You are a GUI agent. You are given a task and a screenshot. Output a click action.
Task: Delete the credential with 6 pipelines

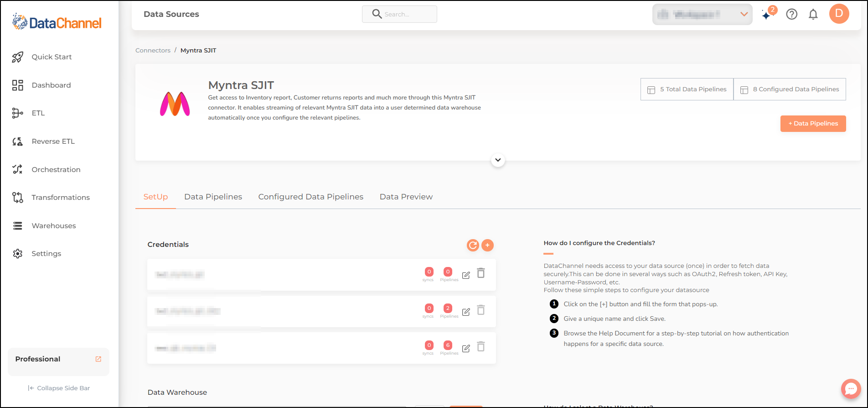481,346
